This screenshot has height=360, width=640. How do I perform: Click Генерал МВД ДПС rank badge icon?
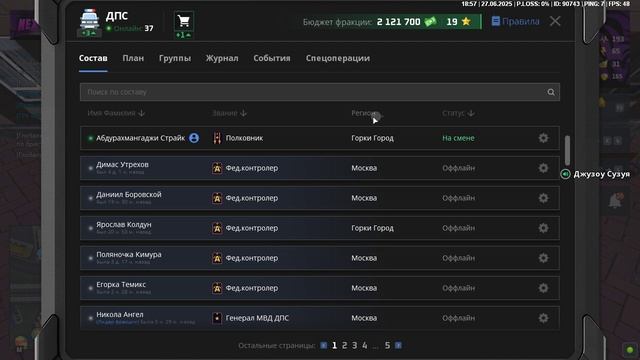point(217,318)
